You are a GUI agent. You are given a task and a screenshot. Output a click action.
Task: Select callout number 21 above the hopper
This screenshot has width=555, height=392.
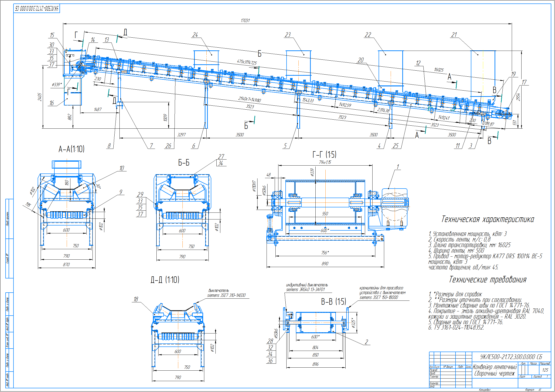pos(454,35)
